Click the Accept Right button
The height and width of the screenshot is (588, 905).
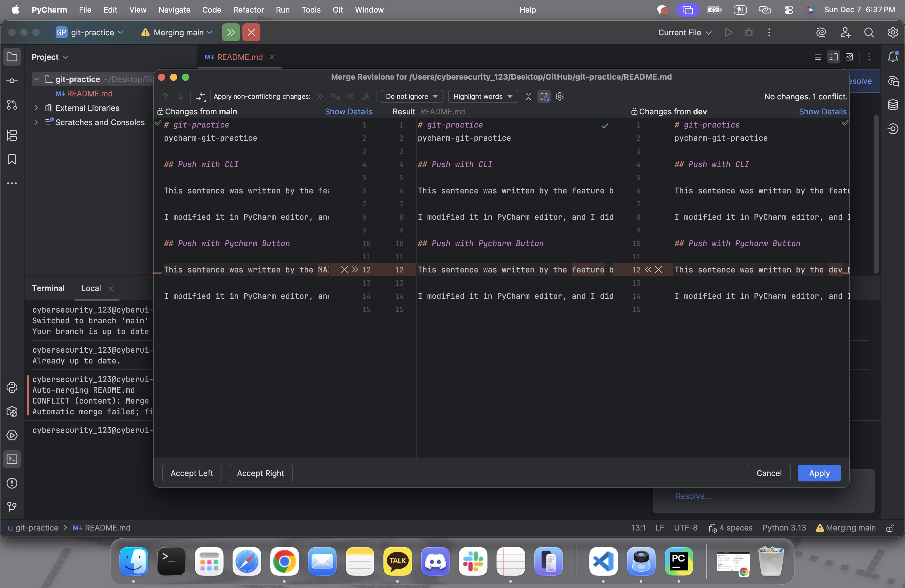[x=260, y=473]
